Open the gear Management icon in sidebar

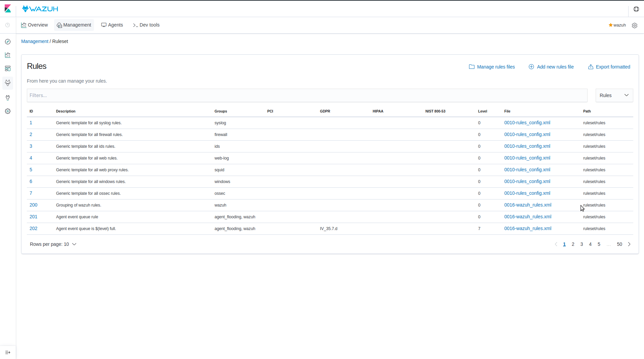click(8, 111)
